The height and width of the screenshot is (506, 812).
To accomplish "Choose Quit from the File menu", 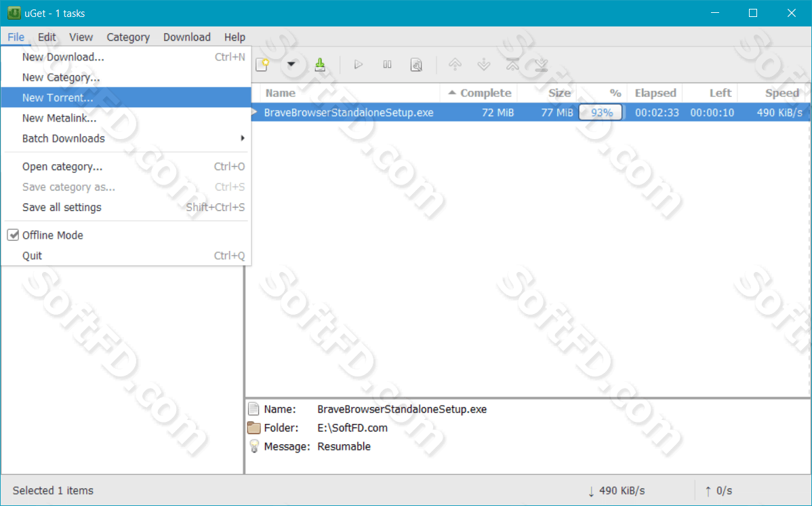I will [126, 256].
